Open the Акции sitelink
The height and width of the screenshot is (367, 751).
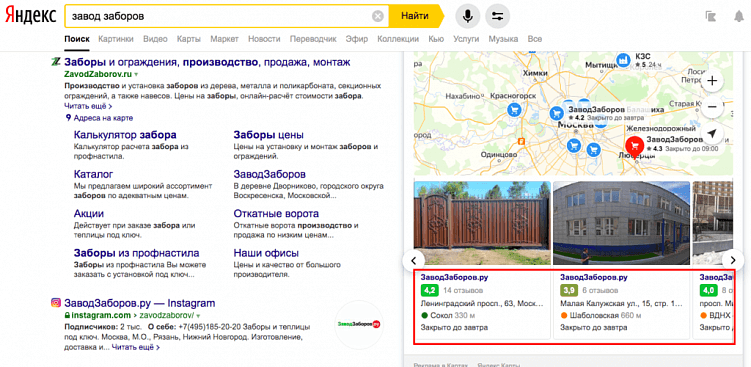pos(89,213)
